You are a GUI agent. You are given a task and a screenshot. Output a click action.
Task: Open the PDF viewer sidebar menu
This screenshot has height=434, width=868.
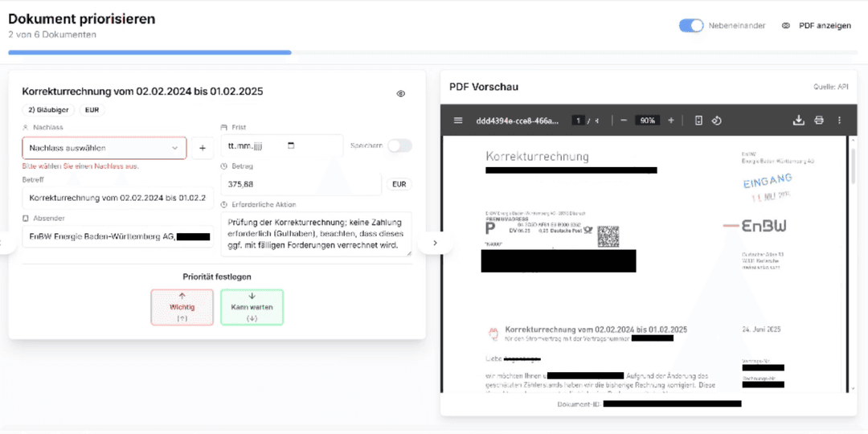pyautogui.click(x=458, y=121)
